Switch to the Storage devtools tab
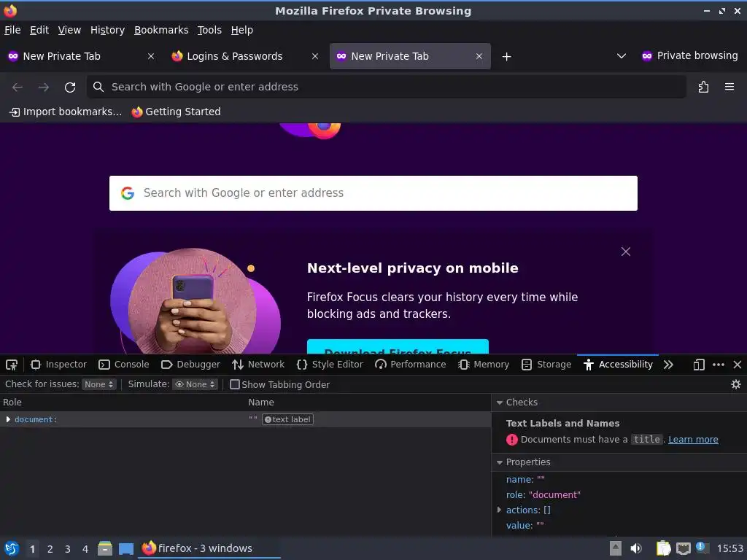The height and width of the screenshot is (560, 747). coord(546,365)
